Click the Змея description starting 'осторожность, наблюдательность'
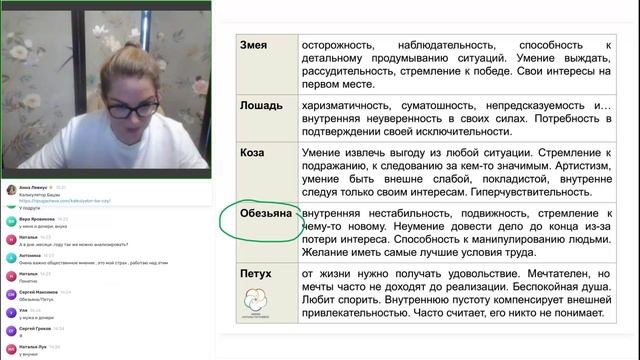 point(456,64)
